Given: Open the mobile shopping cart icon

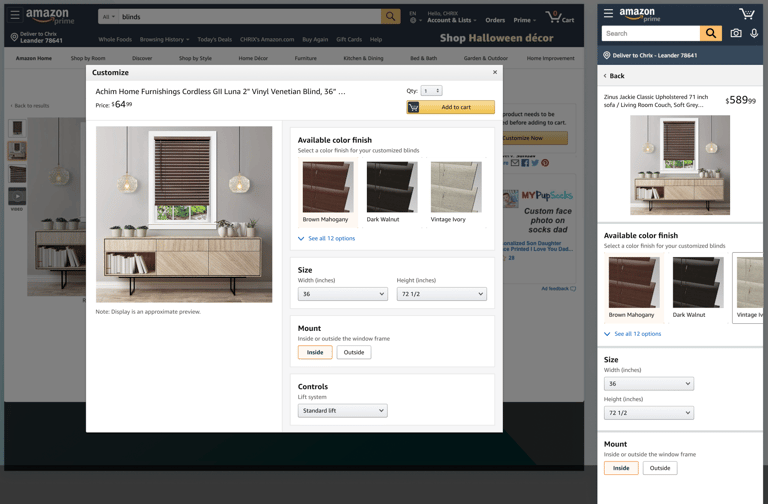Looking at the screenshot, I should [x=747, y=14].
